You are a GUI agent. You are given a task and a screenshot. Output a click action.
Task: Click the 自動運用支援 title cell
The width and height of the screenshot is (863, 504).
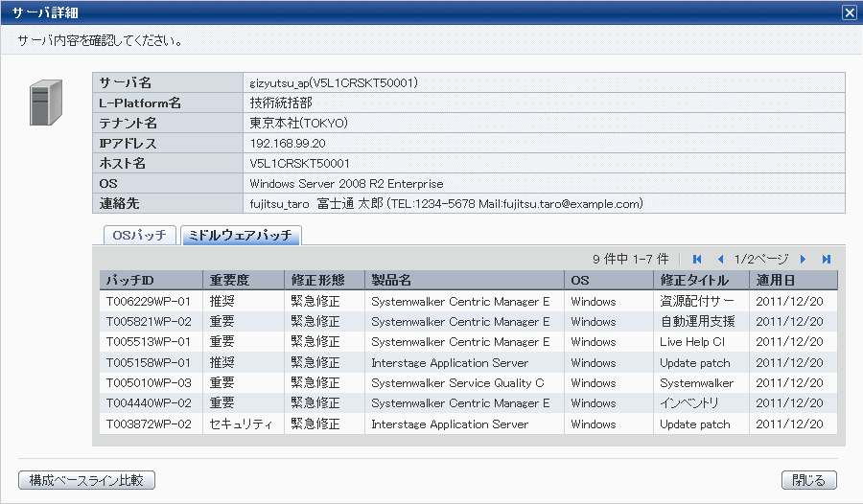[697, 322]
